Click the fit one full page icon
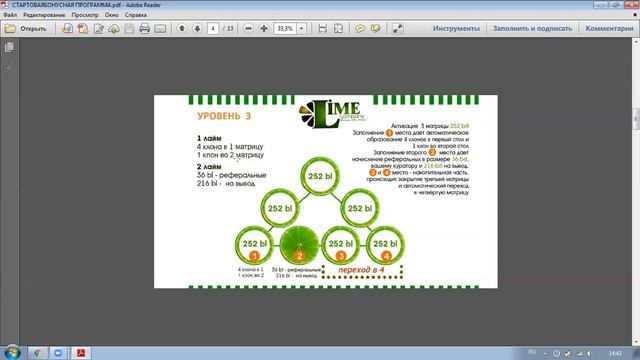This screenshot has width=640, height=360. click(338, 29)
